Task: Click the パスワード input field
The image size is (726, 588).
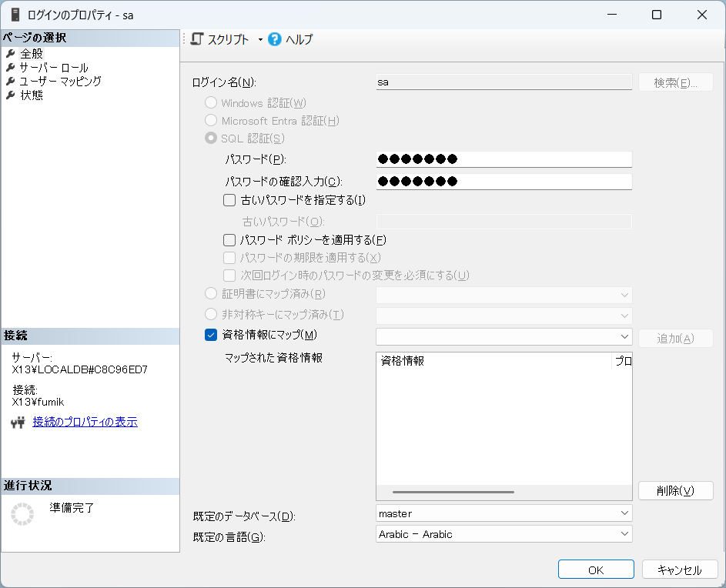Action: pyautogui.click(x=504, y=159)
